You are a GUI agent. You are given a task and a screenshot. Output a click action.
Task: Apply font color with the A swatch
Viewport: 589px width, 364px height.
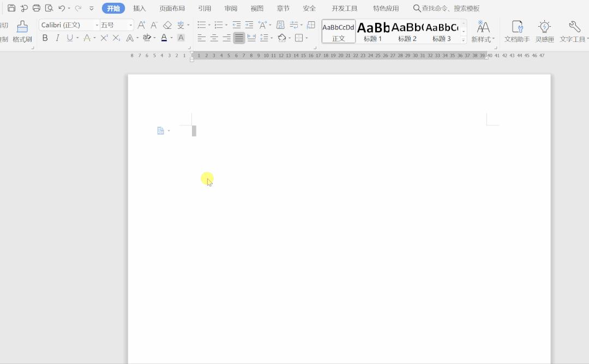click(164, 38)
